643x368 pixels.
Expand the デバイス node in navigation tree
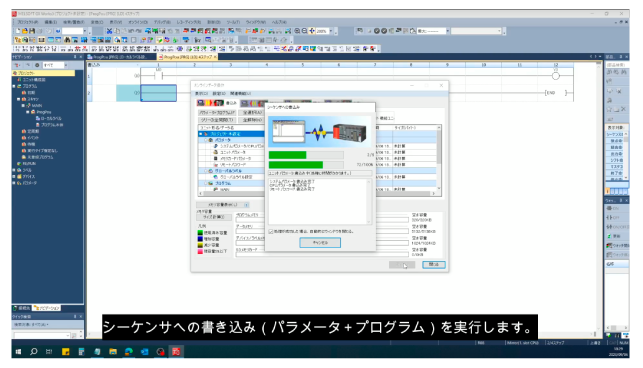tap(14, 176)
